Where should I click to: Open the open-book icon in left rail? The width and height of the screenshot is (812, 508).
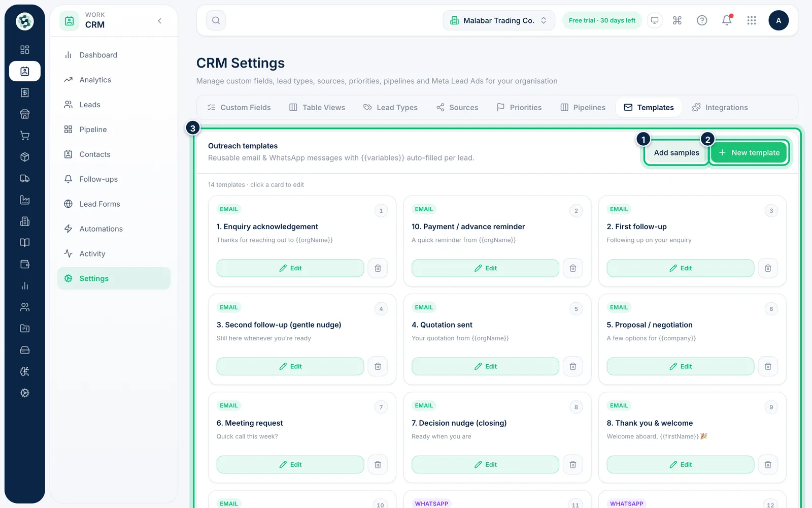25,243
